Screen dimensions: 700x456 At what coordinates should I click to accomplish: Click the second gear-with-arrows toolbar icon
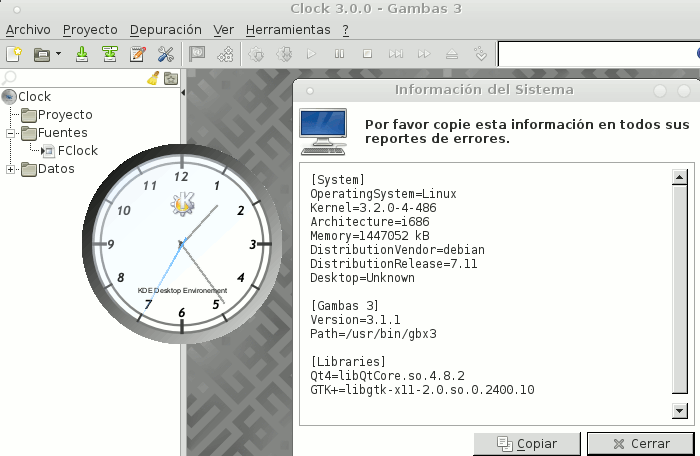click(284, 54)
